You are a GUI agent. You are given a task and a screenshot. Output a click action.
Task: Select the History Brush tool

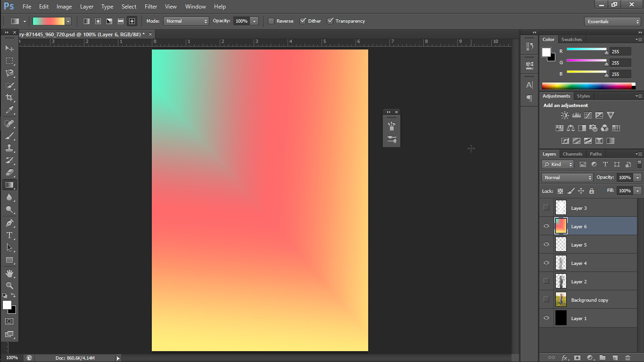coord(9,160)
